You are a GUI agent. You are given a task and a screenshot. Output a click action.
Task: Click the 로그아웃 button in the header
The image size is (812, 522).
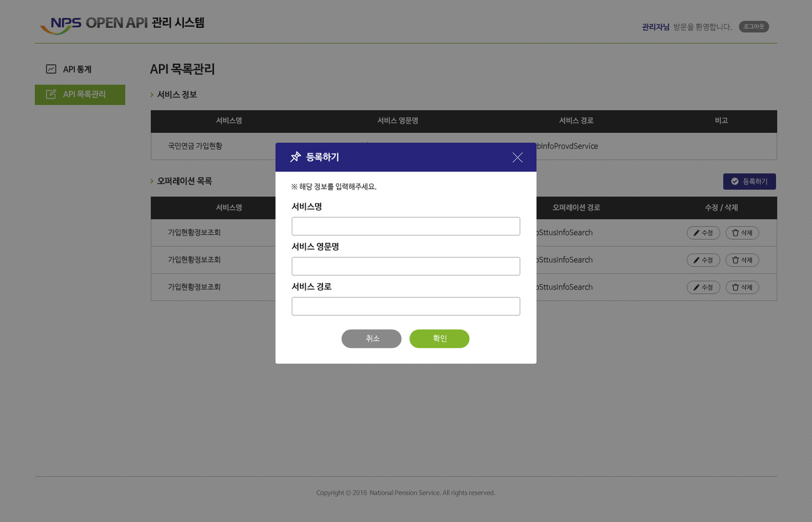pos(753,27)
